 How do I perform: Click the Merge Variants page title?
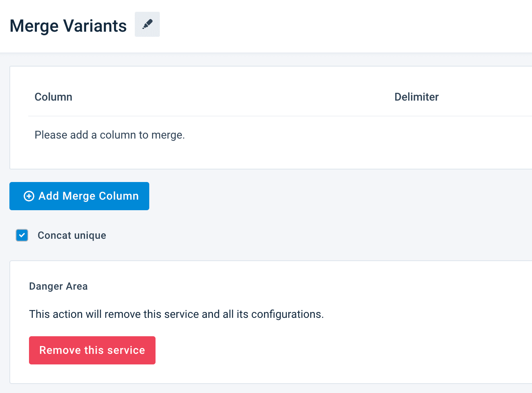(x=68, y=26)
